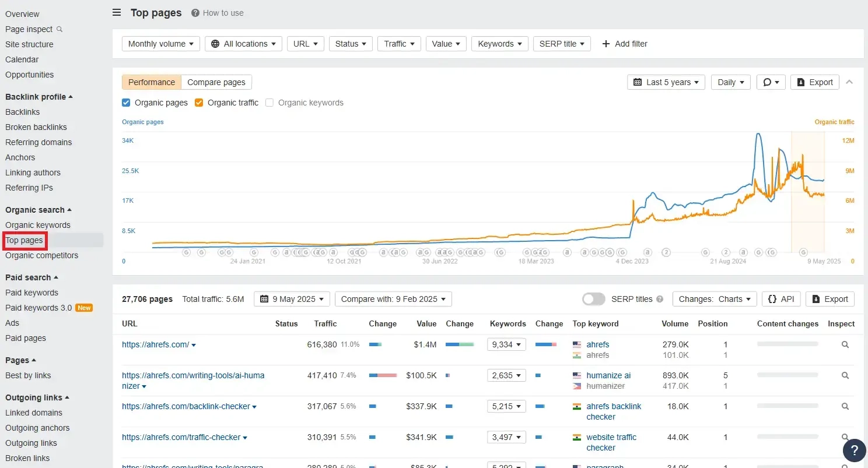Open the ahrefs.com/backlink-checker URL link

coord(185,406)
